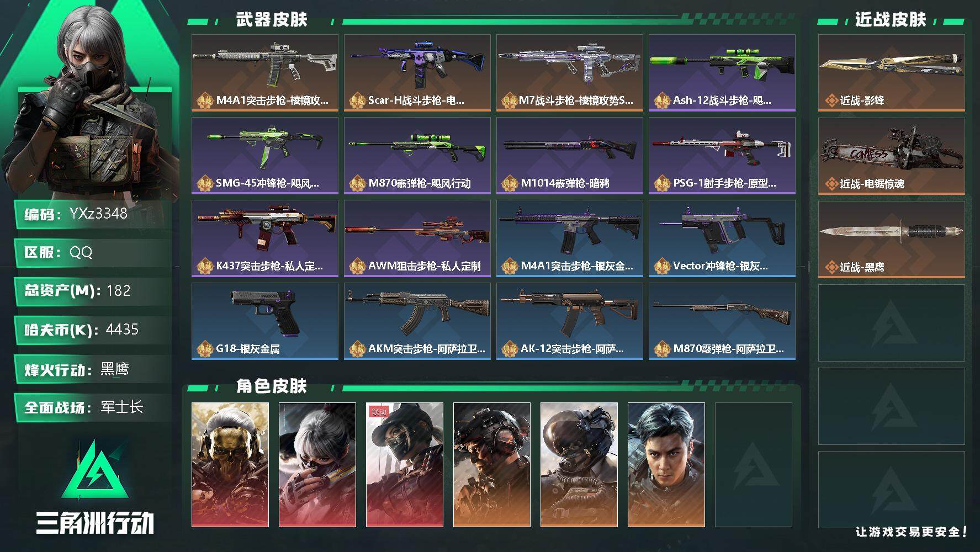The image size is (980, 552).
Task: Click the 编码 YXz3348 account code field
Action: tap(93, 214)
